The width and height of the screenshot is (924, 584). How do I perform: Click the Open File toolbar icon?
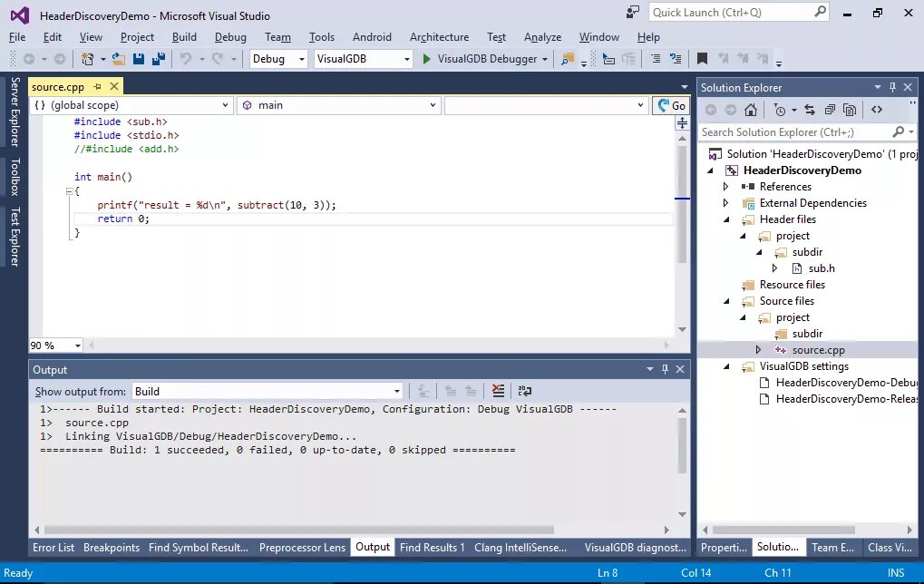[119, 59]
